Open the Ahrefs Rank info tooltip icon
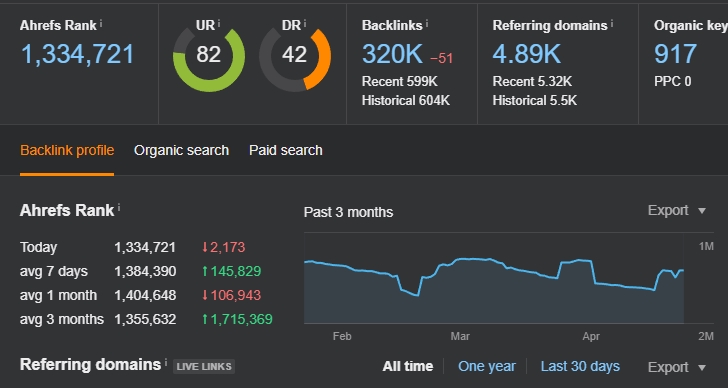728x388 pixels. tap(101, 23)
